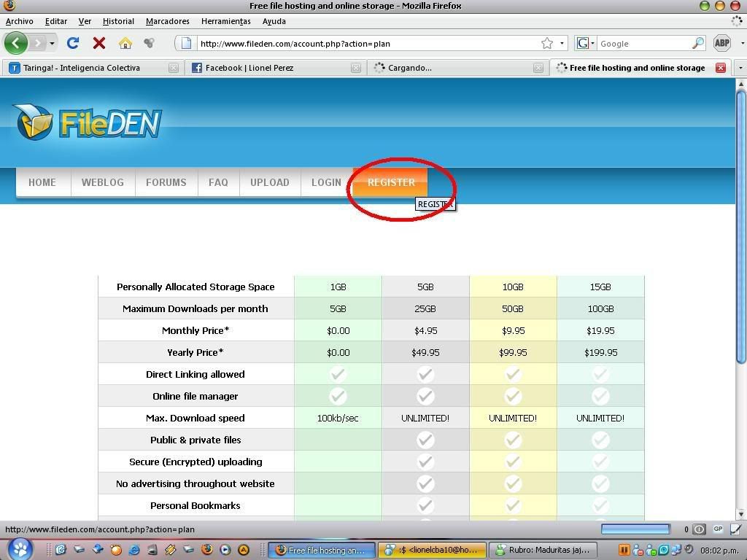747x560 pixels.
Task: Click the vertical scrollbar thumb
Action: 741,227
